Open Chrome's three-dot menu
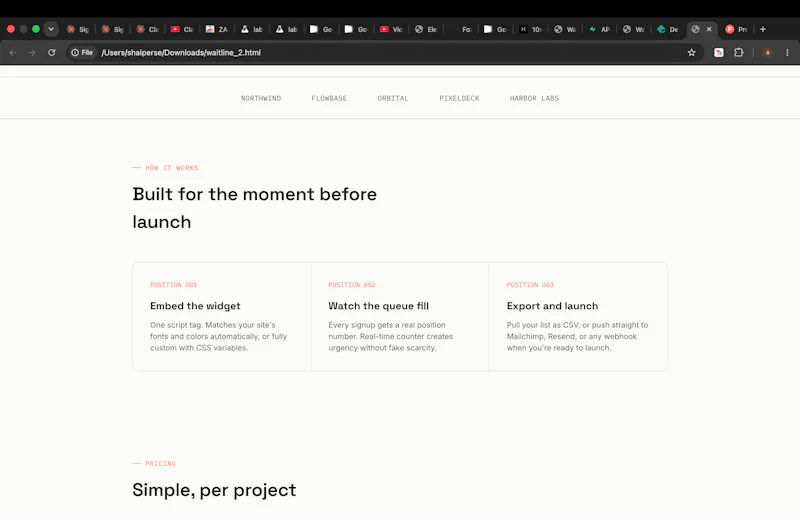The height and width of the screenshot is (520, 800). [x=787, y=53]
